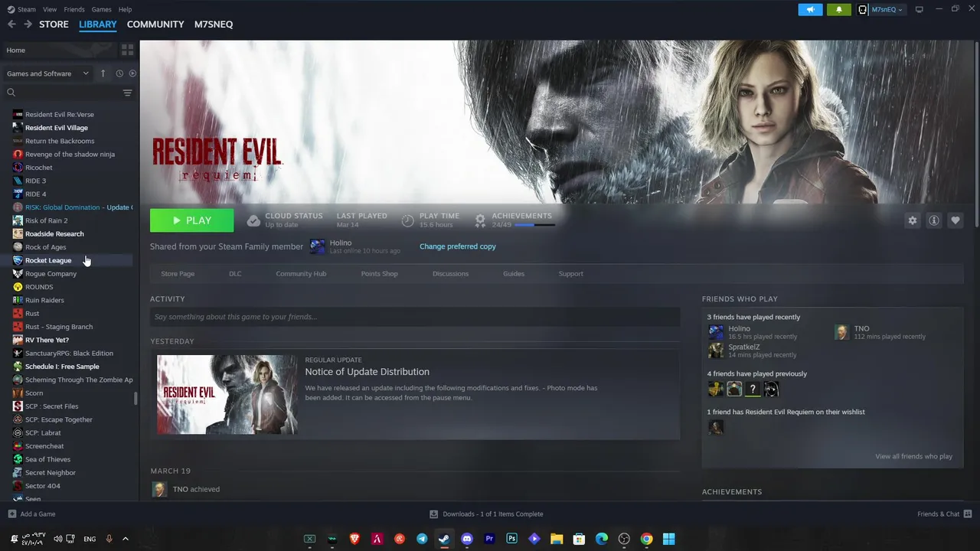Show game info with the info icon
The image size is (980, 551).
(x=934, y=220)
